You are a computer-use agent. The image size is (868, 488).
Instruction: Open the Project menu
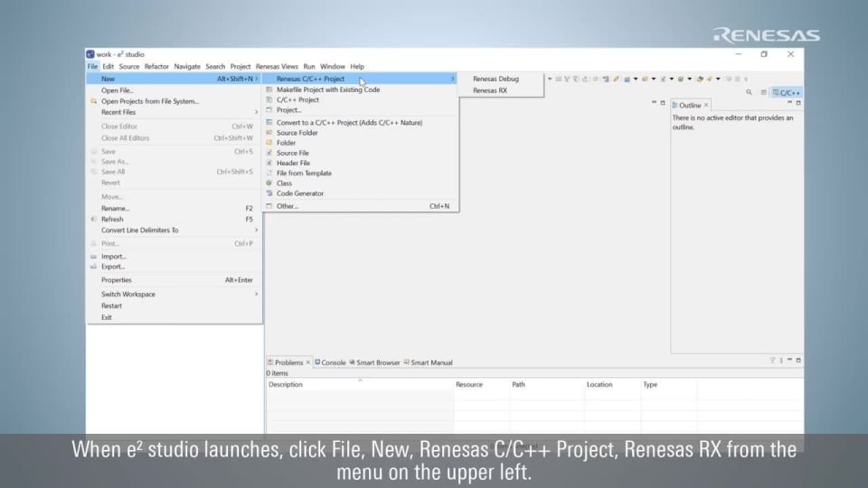pos(241,66)
